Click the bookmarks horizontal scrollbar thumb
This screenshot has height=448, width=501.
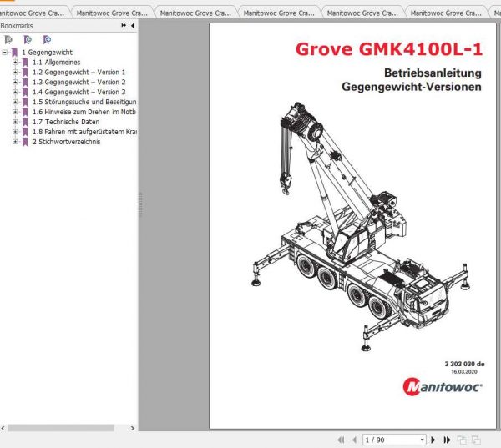tap(61, 428)
